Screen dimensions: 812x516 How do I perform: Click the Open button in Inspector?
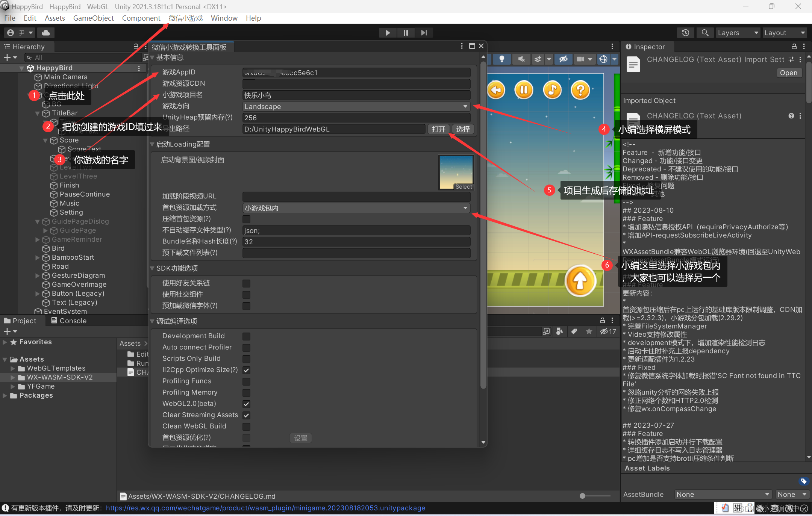point(789,73)
